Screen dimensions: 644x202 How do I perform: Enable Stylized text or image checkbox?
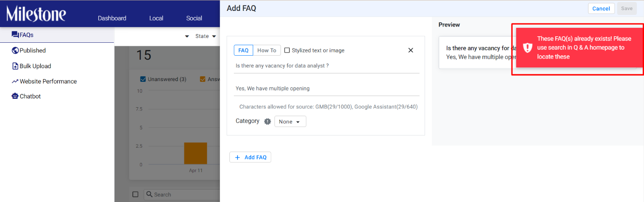pos(287,50)
